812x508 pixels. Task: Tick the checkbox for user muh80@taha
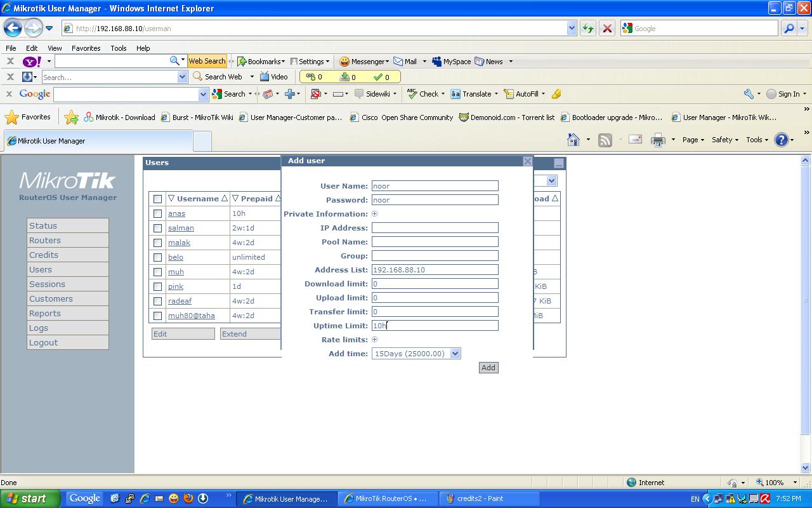[x=157, y=316]
